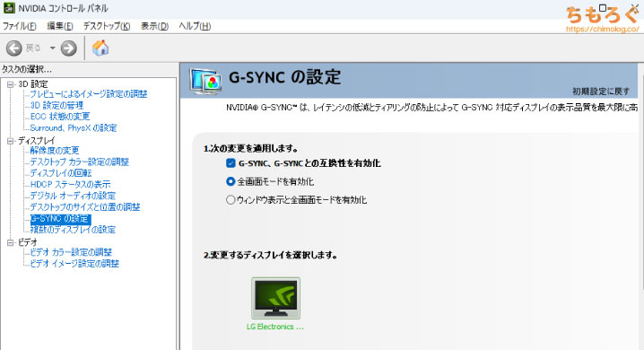This screenshot has height=350, width=644.
Task: Open プレビューによるイメージ設定の調整 task link
Action: pos(89,94)
